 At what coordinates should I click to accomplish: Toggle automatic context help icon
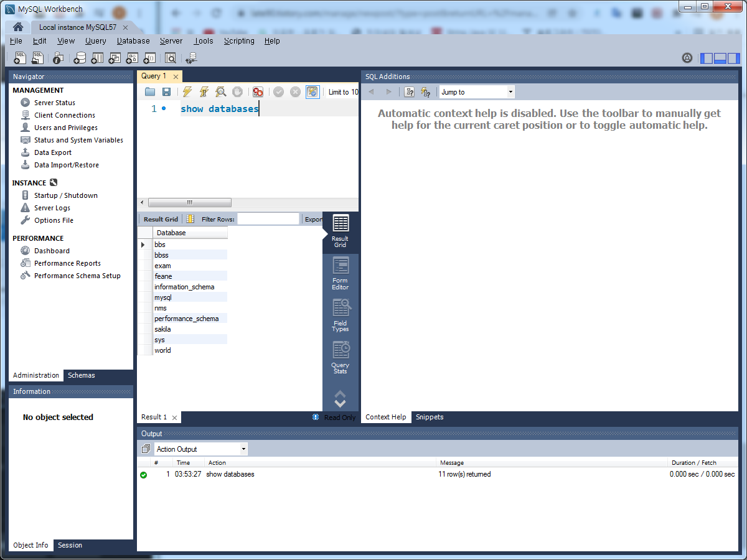(426, 92)
